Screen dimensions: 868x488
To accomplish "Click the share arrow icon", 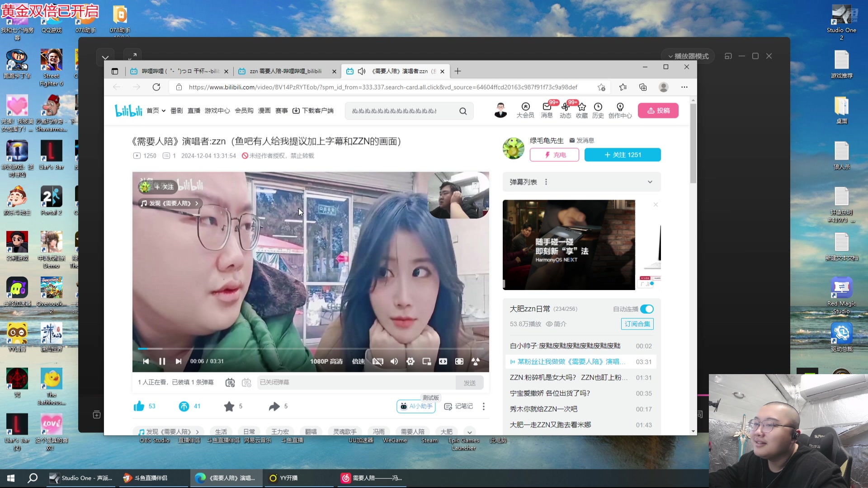I will (x=274, y=406).
